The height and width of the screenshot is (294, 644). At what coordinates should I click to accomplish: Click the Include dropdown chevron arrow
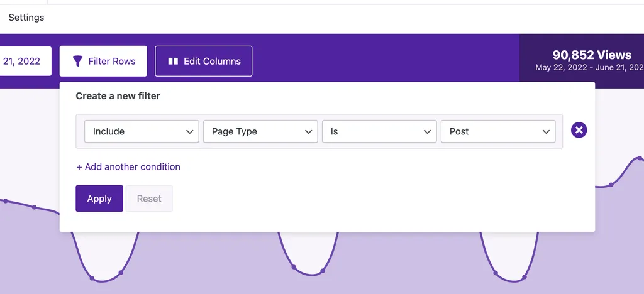click(x=190, y=132)
